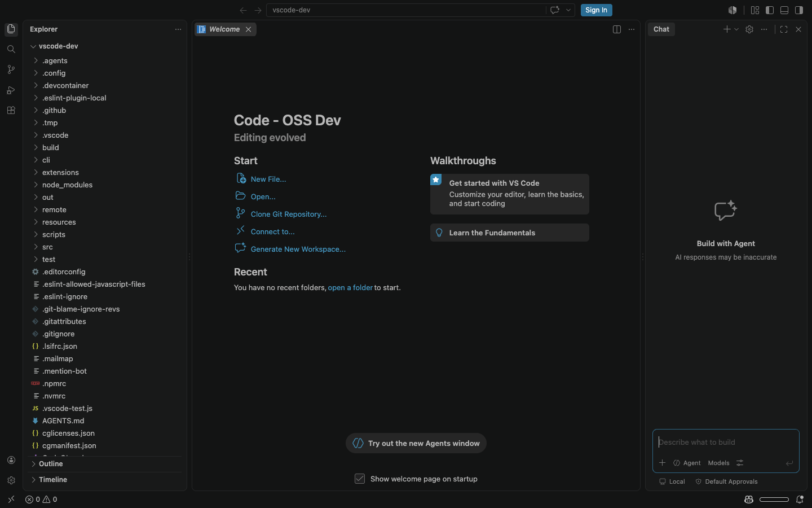Open Run and Debug view icon
The height and width of the screenshot is (508, 812).
(11, 90)
